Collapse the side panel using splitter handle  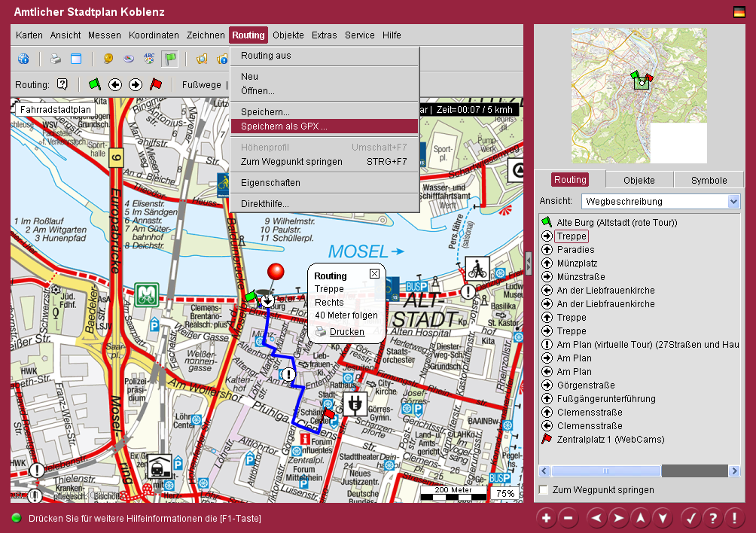(x=529, y=263)
